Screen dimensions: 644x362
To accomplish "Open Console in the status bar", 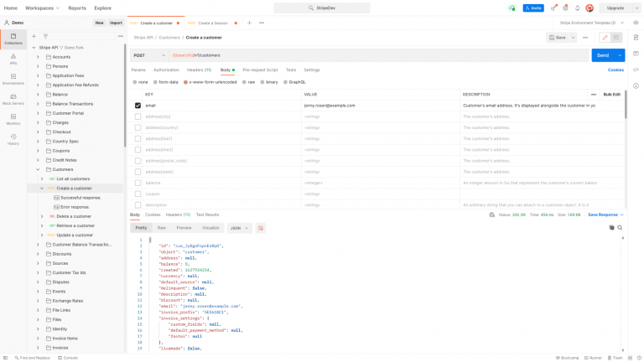I will pos(68,358).
